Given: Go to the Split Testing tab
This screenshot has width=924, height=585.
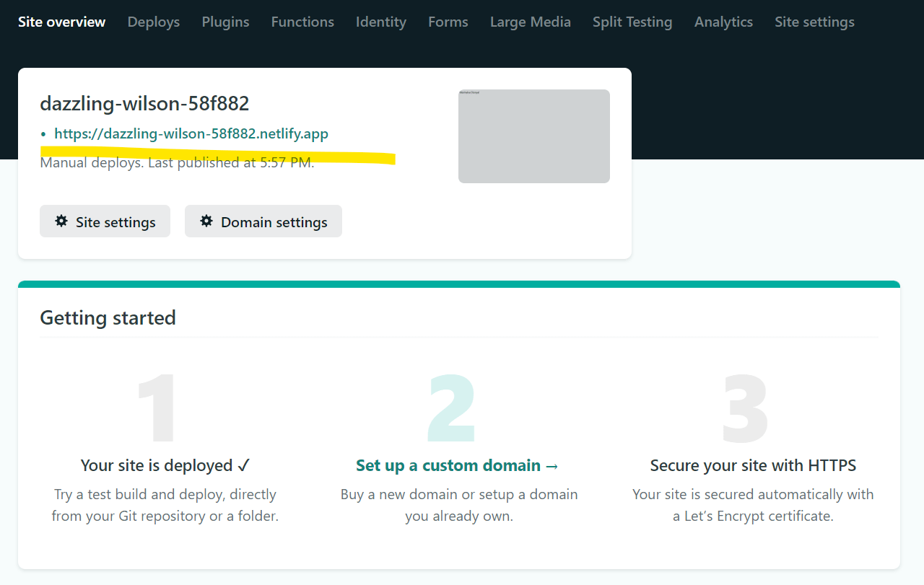Looking at the screenshot, I should click(x=632, y=22).
